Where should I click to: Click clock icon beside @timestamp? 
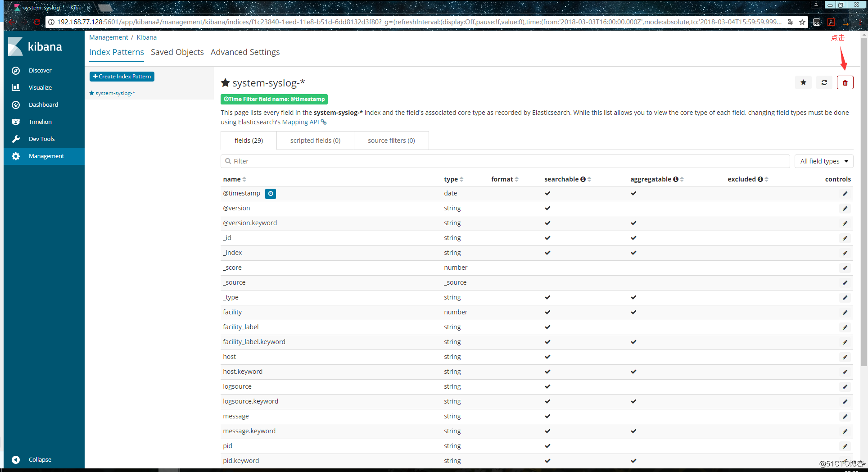click(271, 194)
